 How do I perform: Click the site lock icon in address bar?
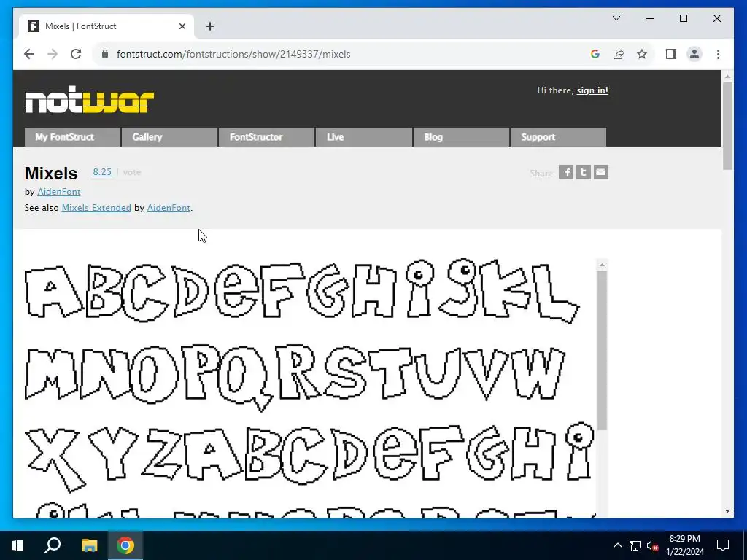click(105, 54)
